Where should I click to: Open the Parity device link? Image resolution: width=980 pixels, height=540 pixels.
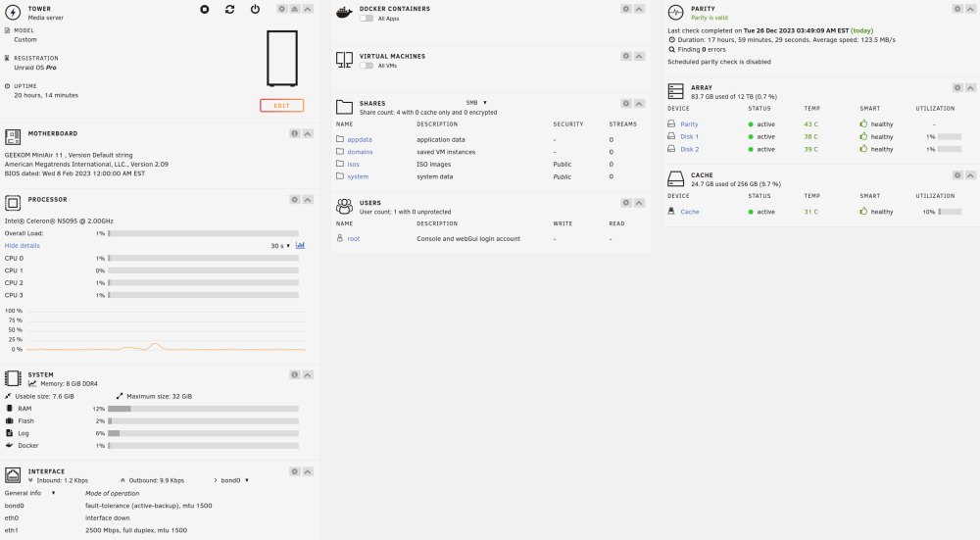click(689, 124)
